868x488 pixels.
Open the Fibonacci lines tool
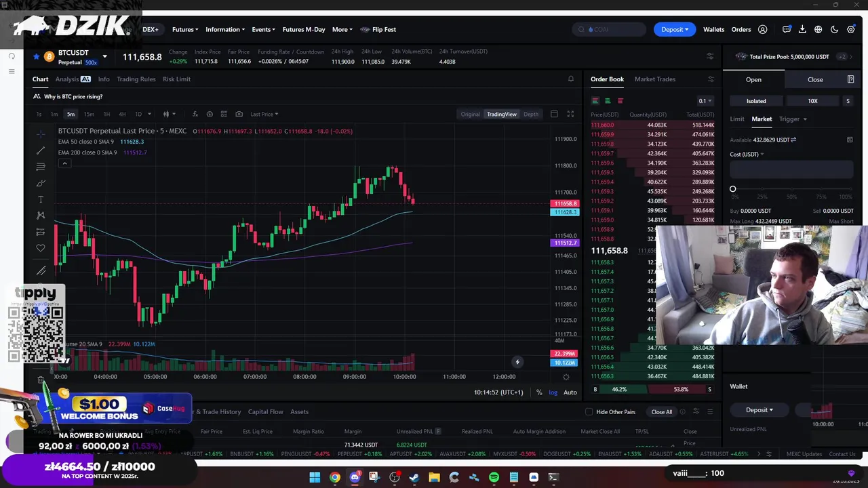[x=41, y=167]
